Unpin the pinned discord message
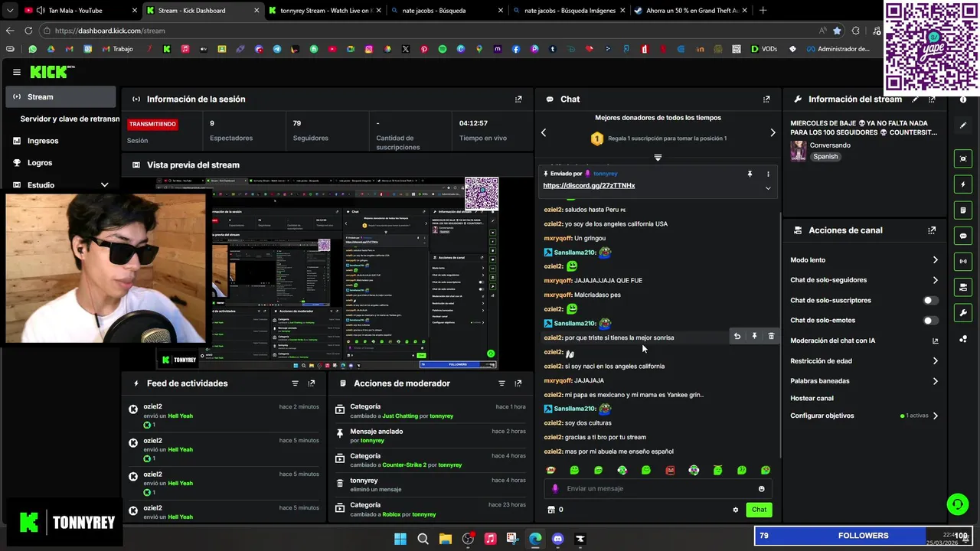The width and height of the screenshot is (980, 551). 750,174
